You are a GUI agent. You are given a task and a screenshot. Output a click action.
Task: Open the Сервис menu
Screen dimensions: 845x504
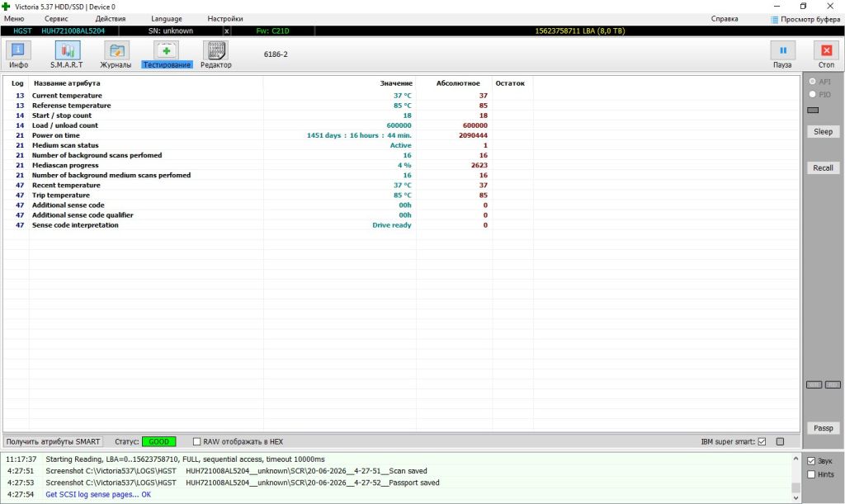[56, 19]
